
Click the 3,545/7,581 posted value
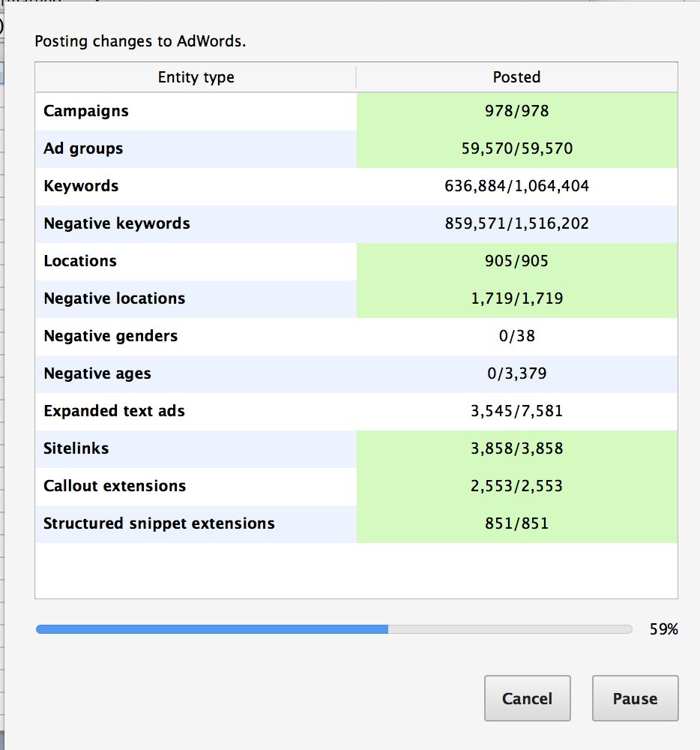point(516,411)
